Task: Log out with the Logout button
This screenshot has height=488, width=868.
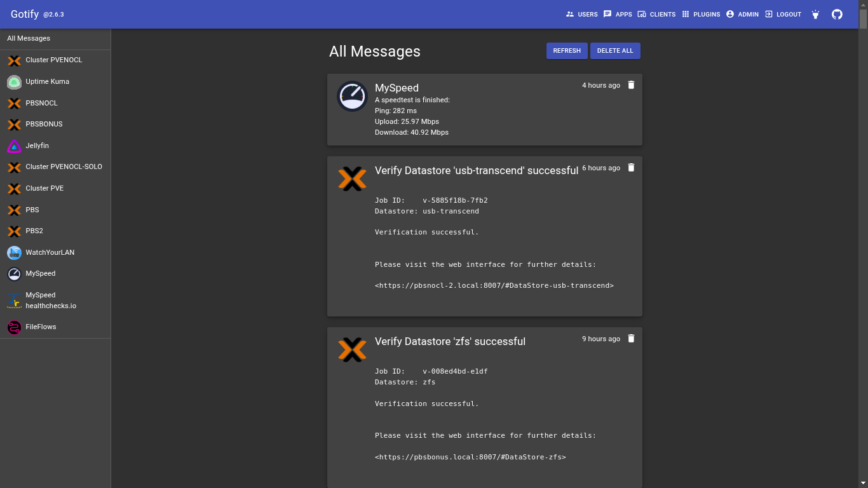Action: tap(783, 14)
